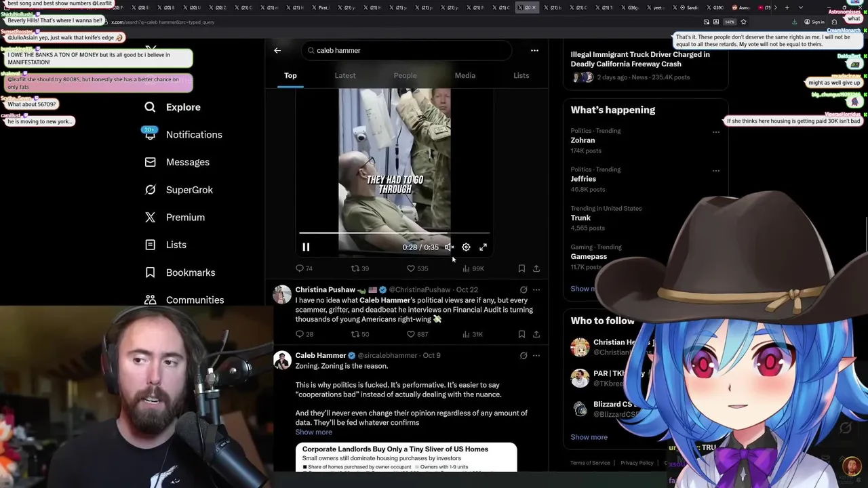The width and height of the screenshot is (868, 488).
Task: Open Terms of Service footer link
Action: 590,463
